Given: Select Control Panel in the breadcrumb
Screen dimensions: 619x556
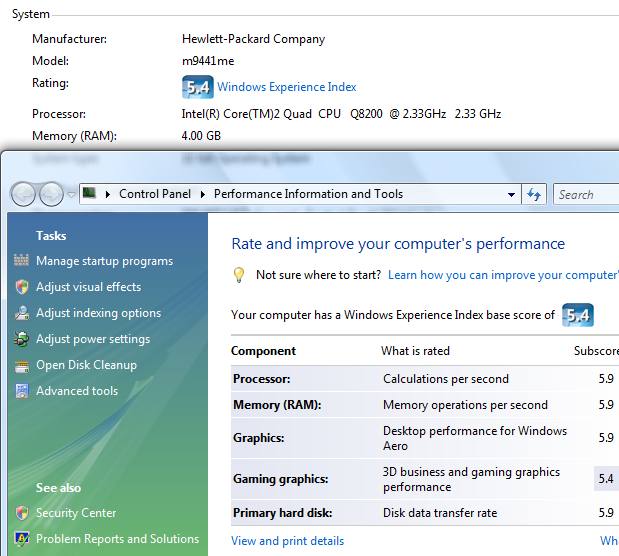Looking at the screenshot, I should point(155,194).
